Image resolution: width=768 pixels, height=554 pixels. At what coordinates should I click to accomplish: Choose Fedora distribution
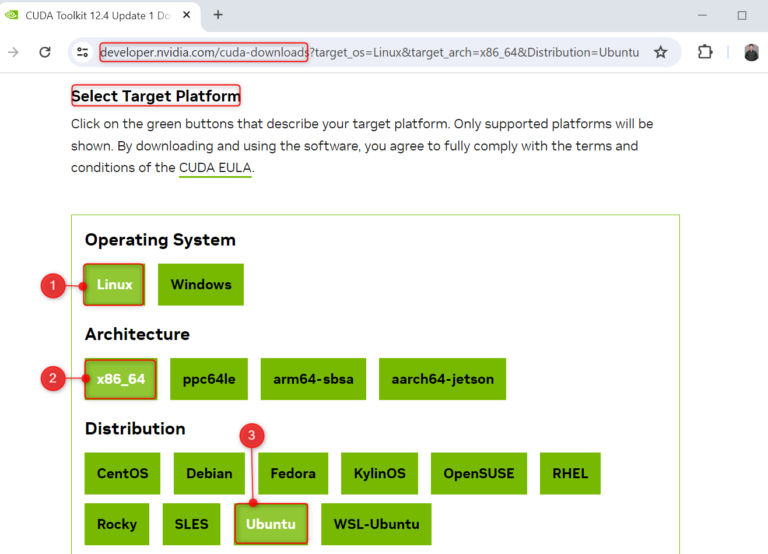click(293, 473)
